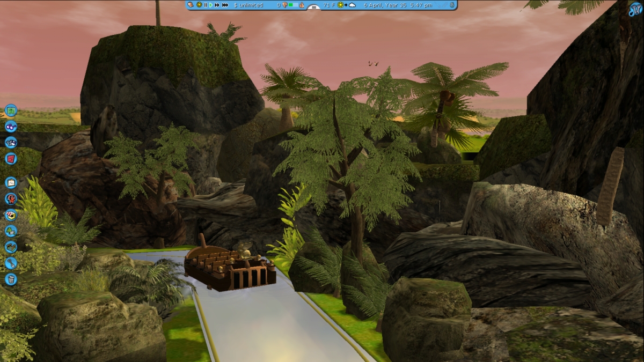Click the green park rating bar
644x362 pixels.
pos(294,5)
